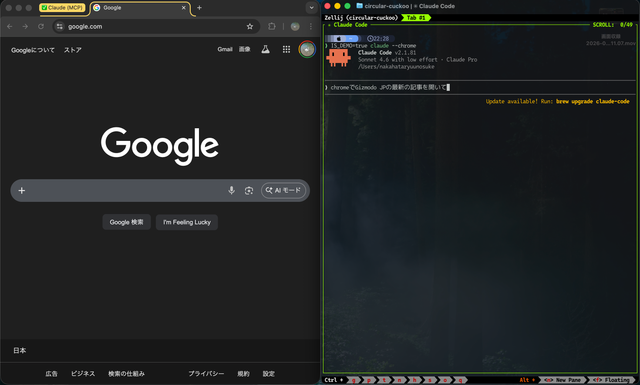Click the Zellij 'h' keybinding segment
This screenshot has height=385, width=640.
(x=414, y=380)
